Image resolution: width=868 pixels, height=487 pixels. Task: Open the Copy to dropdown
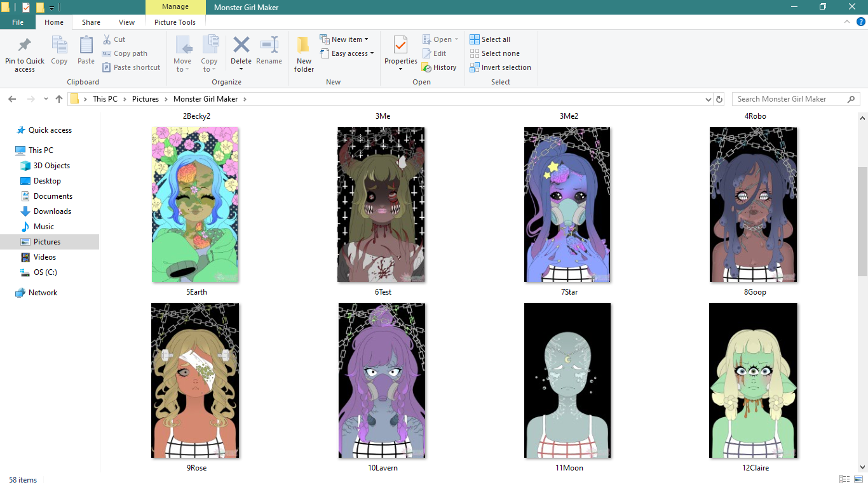[x=210, y=55]
